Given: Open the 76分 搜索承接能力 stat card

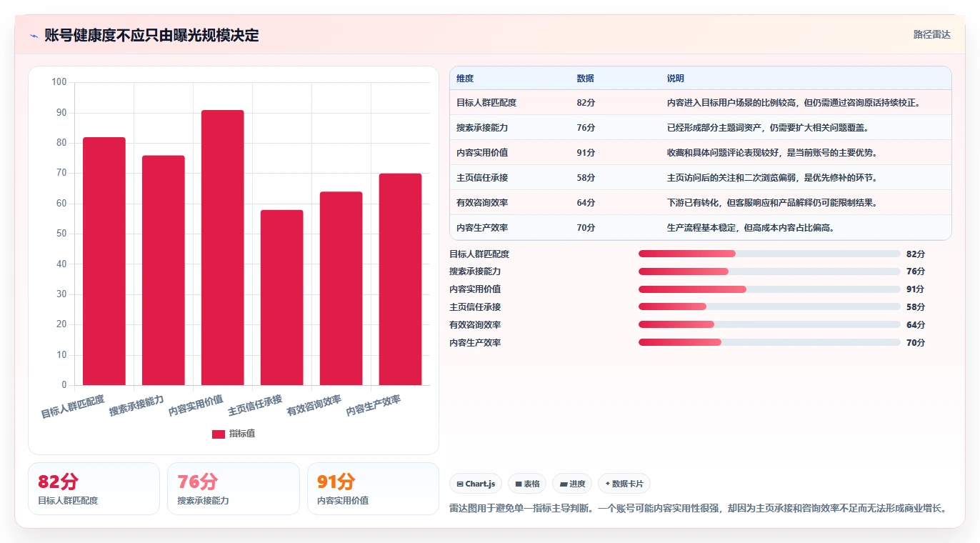Looking at the screenshot, I should [x=234, y=489].
